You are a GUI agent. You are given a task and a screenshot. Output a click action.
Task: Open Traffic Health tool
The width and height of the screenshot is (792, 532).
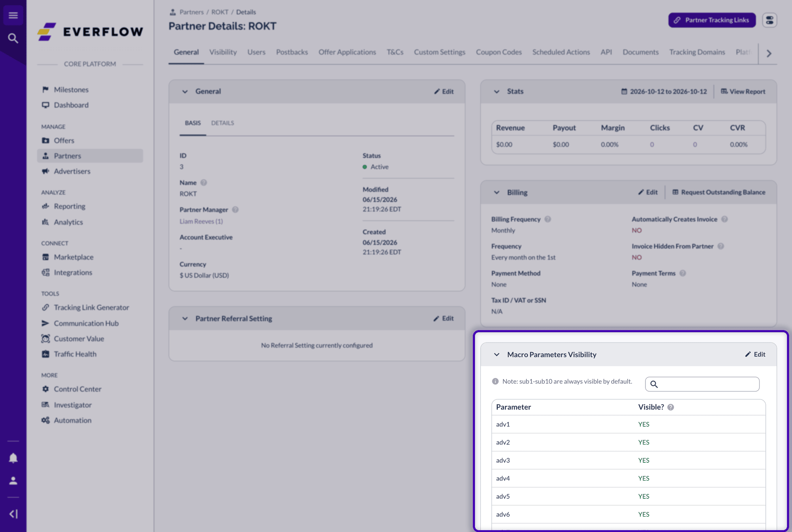point(75,354)
